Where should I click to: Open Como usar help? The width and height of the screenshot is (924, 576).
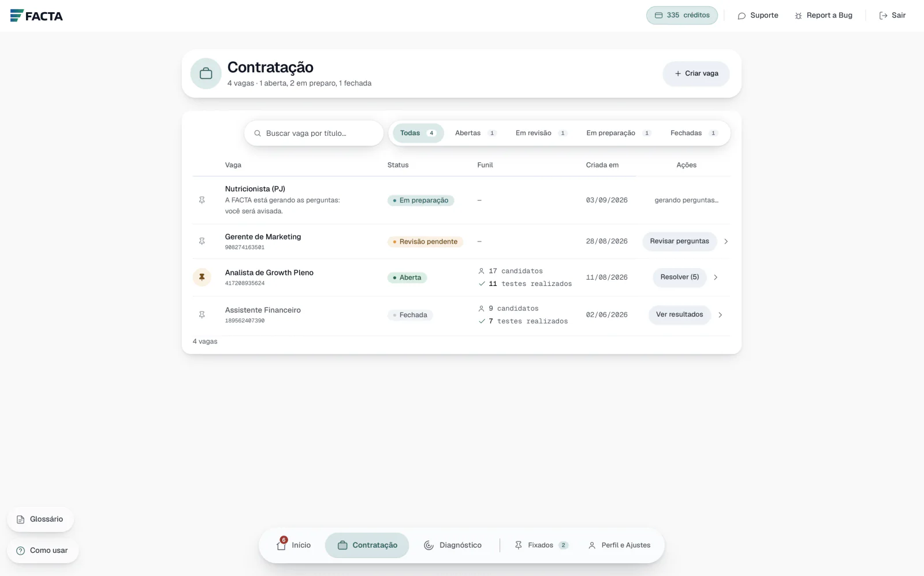coord(43,551)
